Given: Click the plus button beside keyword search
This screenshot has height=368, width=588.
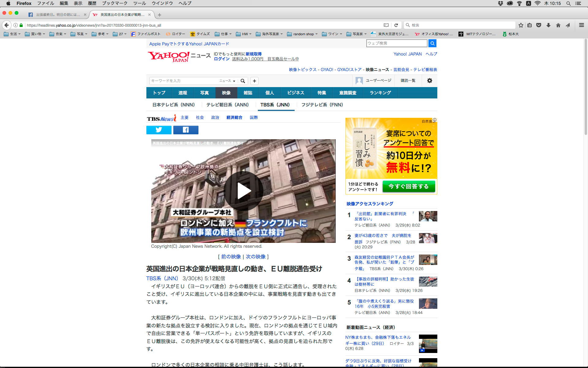Looking at the screenshot, I should point(254,81).
